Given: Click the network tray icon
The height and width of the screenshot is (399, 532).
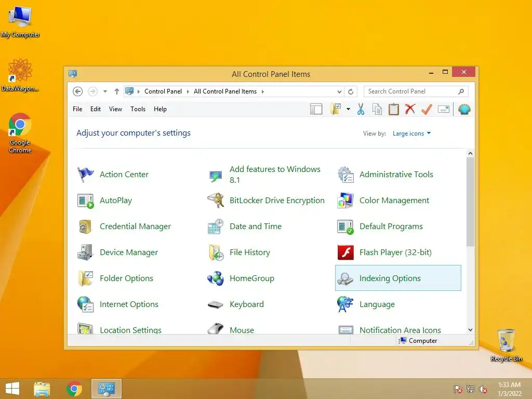Looking at the screenshot, I should pyautogui.click(x=471, y=389).
